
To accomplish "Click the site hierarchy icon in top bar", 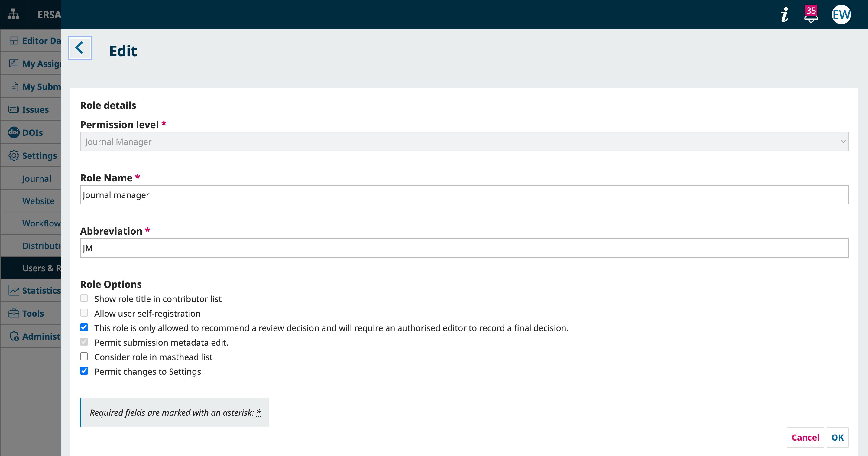I will (x=13, y=15).
